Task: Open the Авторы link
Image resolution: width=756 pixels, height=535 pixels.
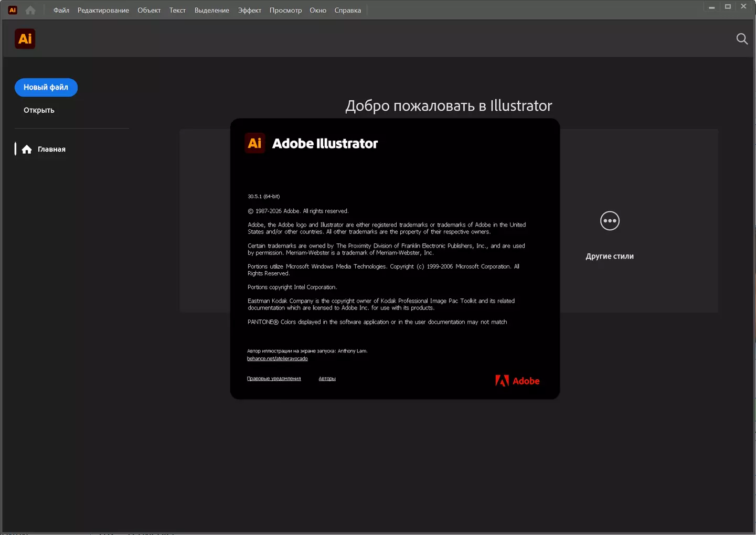Action: pyautogui.click(x=327, y=379)
